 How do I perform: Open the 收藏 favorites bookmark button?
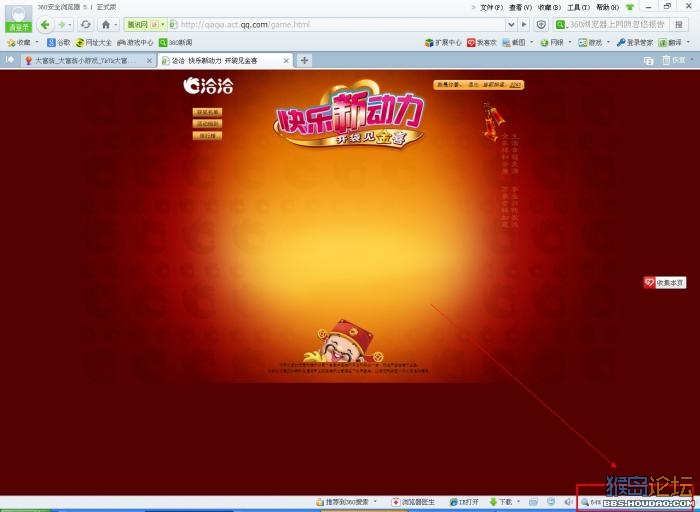(x=19, y=42)
